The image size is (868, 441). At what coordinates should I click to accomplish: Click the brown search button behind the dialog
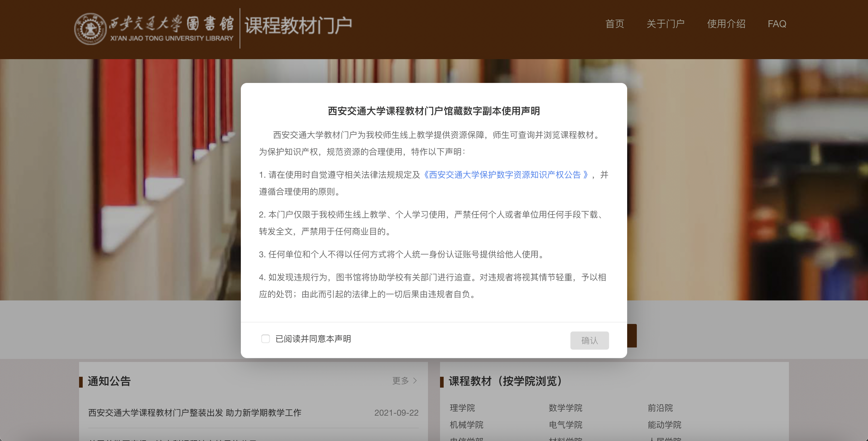tap(632, 335)
